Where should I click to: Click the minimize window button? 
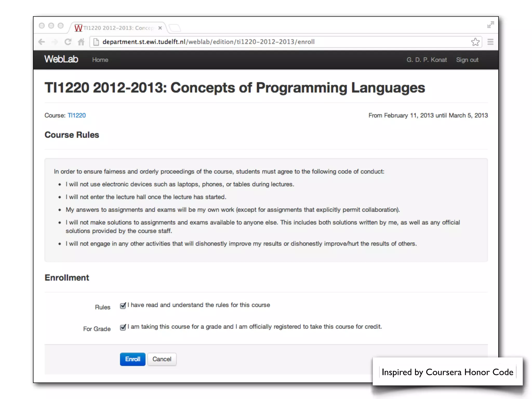coord(51,25)
